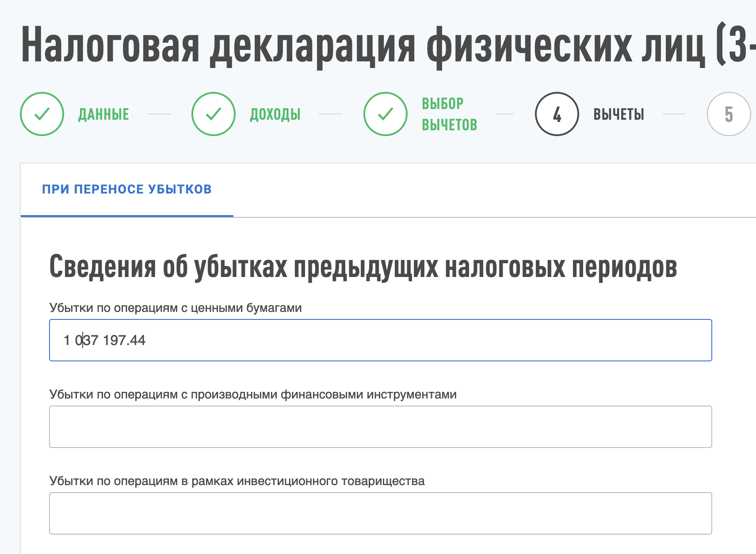Click the page title Налоговая декларация физических лиц
The image size is (756, 554).
(388, 46)
